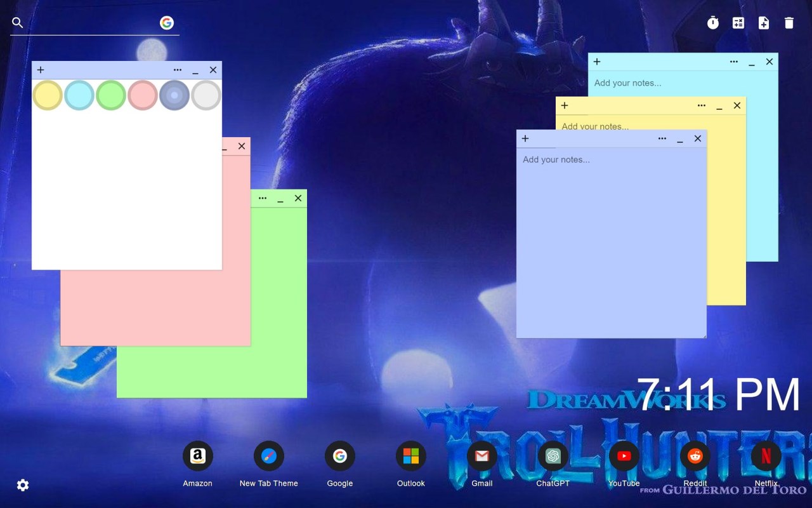Open three-dot menu on yellow note
This screenshot has width=812, height=508.
(702, 105)
